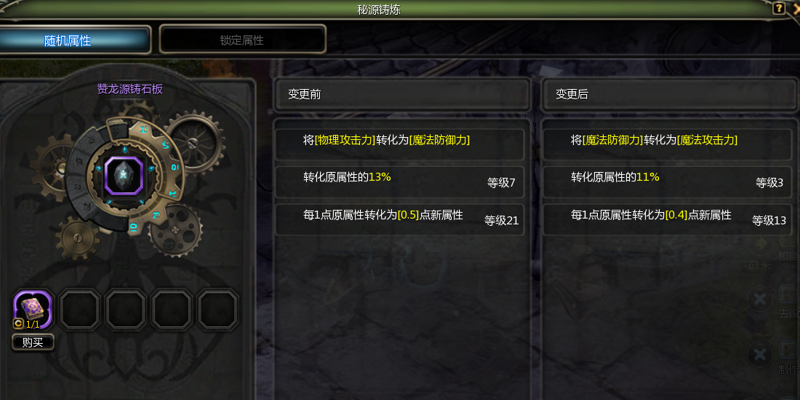Select 物理攻击力 to 魔法防御力 attribute row
This screenshot has height=400, width=800.
[x=400, y=144]
